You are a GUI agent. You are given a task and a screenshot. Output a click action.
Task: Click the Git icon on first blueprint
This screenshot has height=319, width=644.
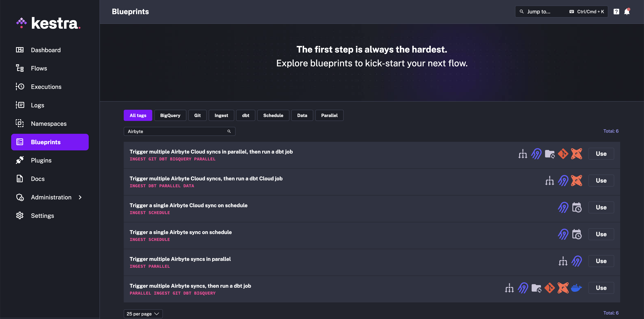(x=563, y=154)
